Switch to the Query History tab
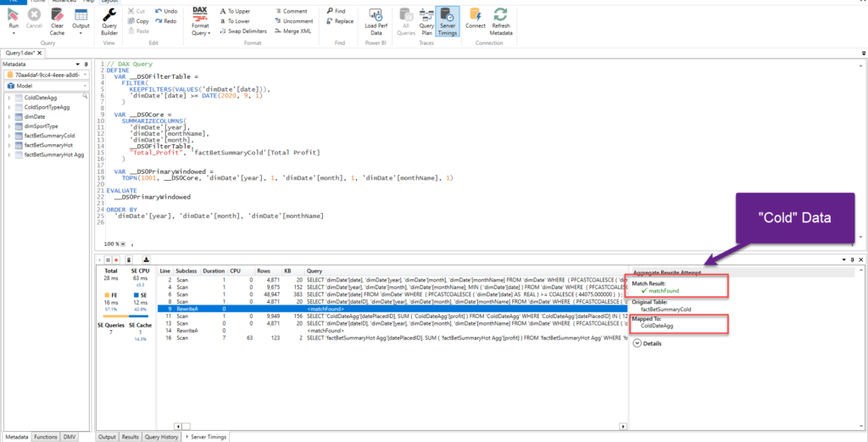Viewport: 868px width, 442px height. coord(162,437)
